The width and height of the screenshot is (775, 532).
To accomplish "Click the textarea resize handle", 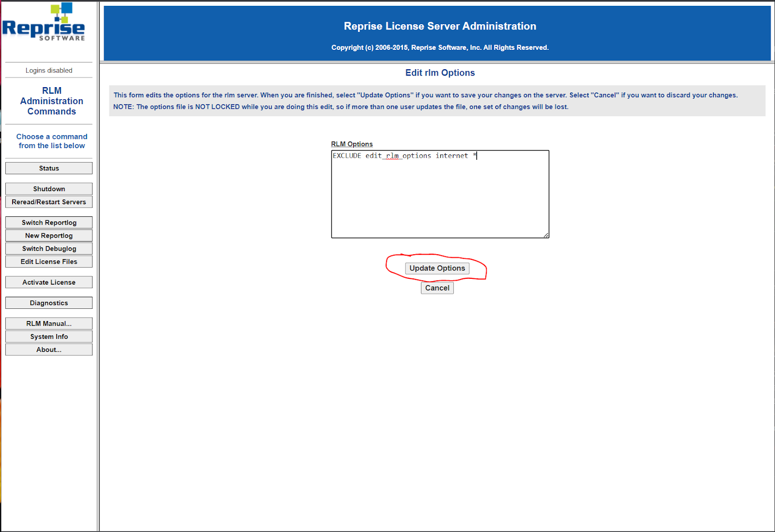I will 546,236.
